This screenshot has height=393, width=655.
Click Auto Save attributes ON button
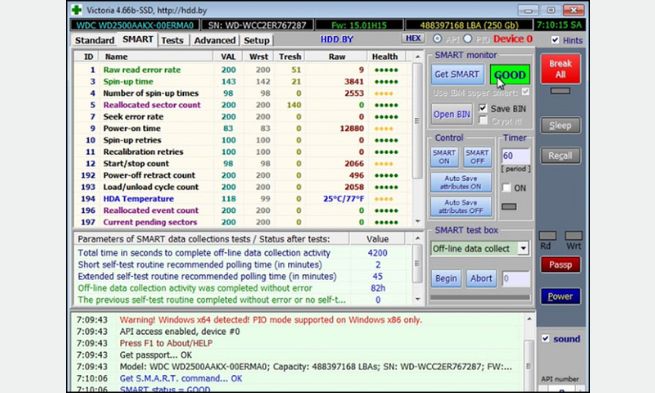click(x=461, y=183)
